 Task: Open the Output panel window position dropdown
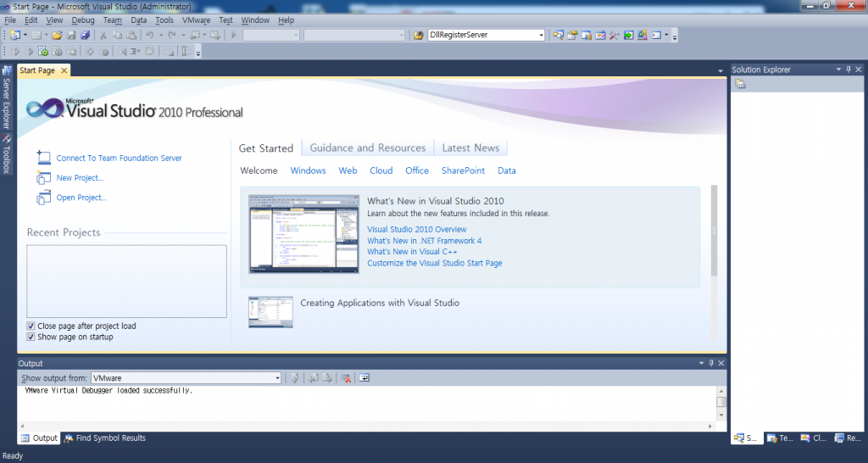click(x=701, y=363)
